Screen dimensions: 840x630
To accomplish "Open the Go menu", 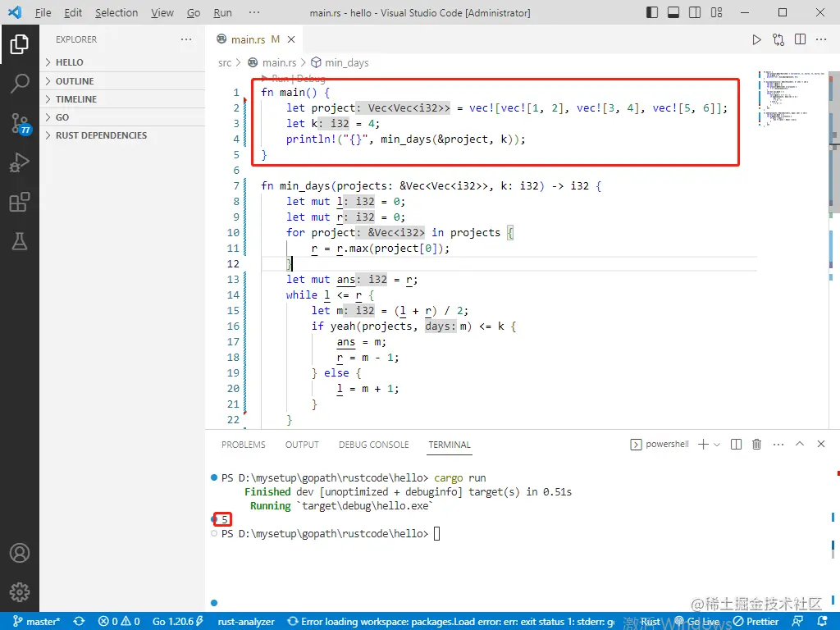I will (194, 12).
